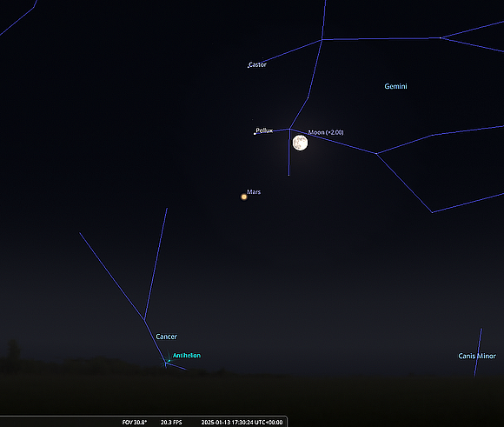Click the Mars text label
This screenshot has height=427, width=504.
[254, 192]
